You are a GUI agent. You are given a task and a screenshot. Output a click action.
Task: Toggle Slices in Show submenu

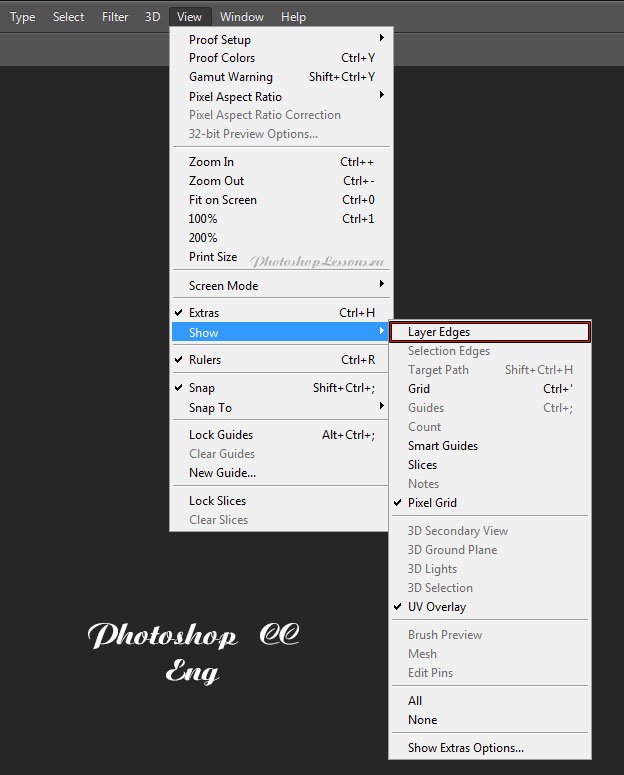(490, 465)
